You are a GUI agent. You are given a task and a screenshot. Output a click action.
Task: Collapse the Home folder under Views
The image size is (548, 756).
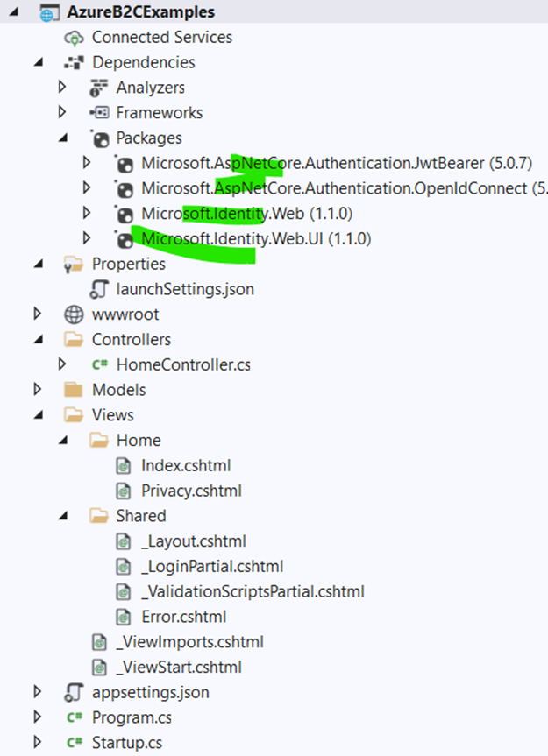click(x=63, y=441)
